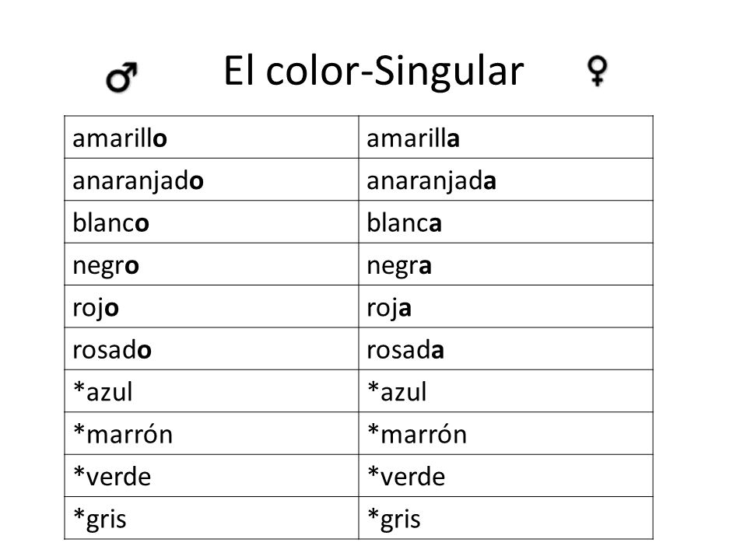Screen dimensions: 747x560
Task: Click the female gender symbol icon
Action: coord(597,71)
